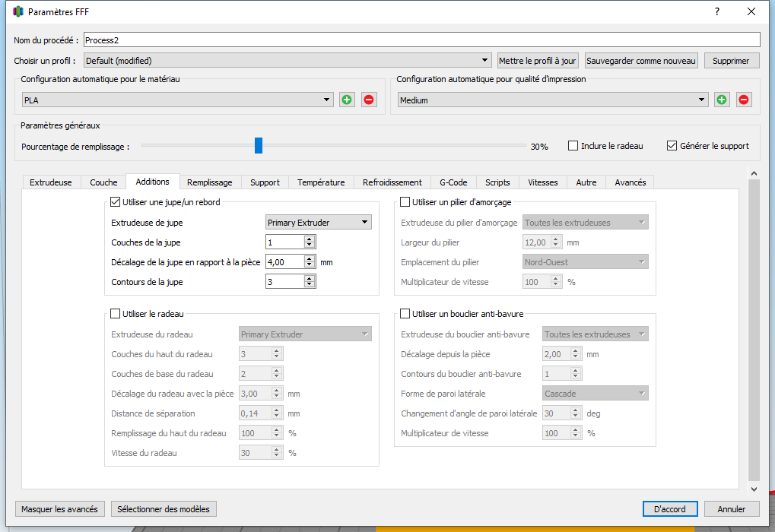The width and height of the screenshot is (775, 532).
Task: Click the help question mark in title bar
Action: pyautogui.click(x=717, y=11)
